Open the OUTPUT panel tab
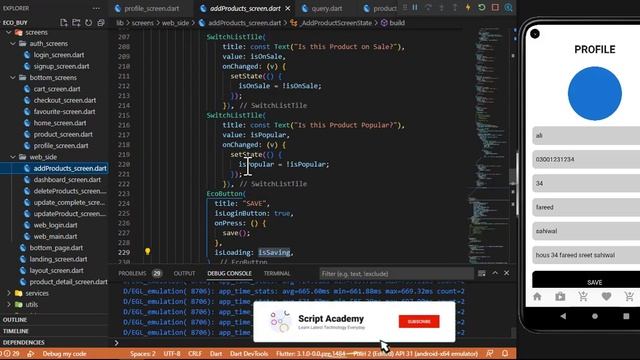 coord(184,273)
